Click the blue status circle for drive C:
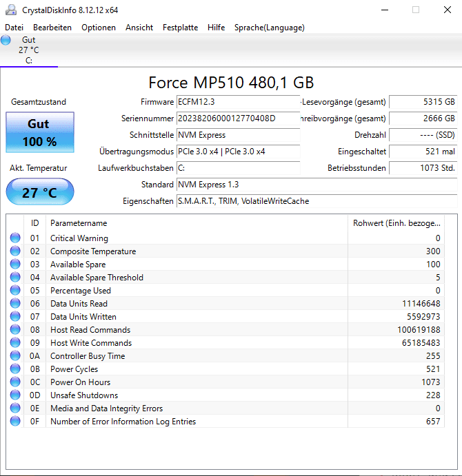 click(6, 40)
